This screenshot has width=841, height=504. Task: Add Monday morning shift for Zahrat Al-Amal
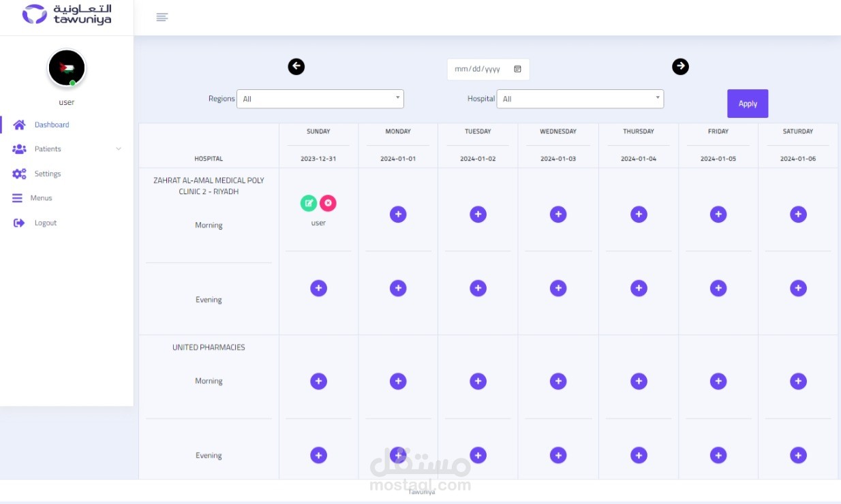click(x=398, y=215)
